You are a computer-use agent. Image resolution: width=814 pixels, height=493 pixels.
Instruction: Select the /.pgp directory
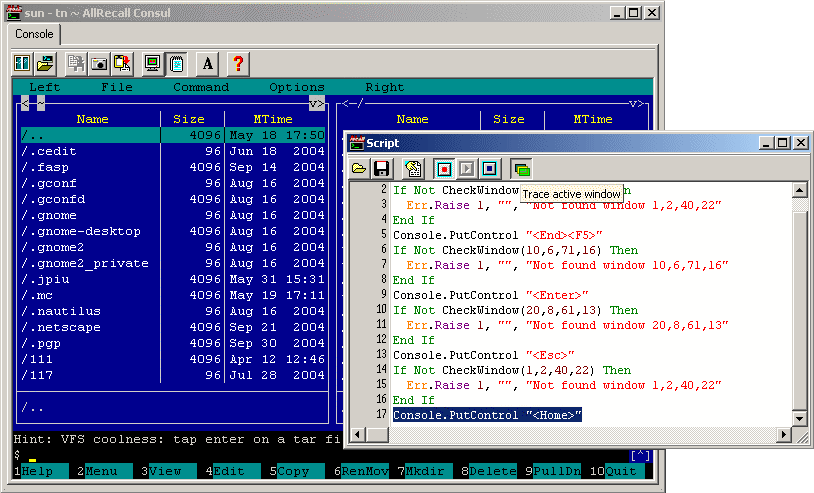[x=173, y=343]
